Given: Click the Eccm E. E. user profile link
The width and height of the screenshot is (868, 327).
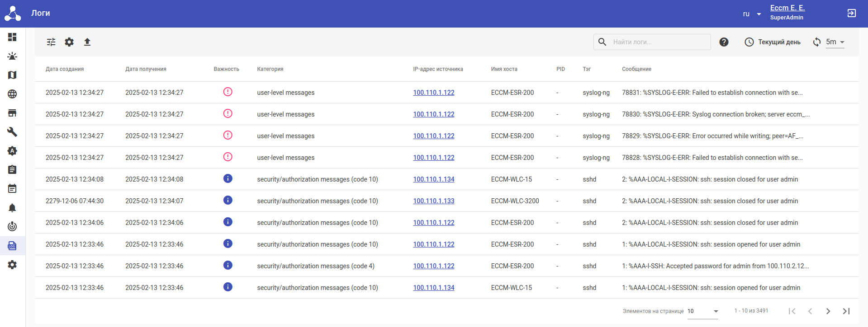Looking at the screenshot, I should click(x=787, y=8).
